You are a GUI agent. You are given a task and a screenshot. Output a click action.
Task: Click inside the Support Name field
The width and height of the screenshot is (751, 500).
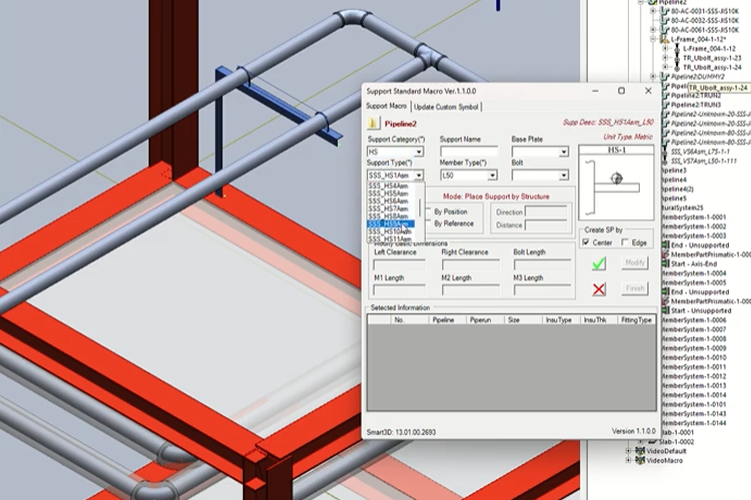468,152
